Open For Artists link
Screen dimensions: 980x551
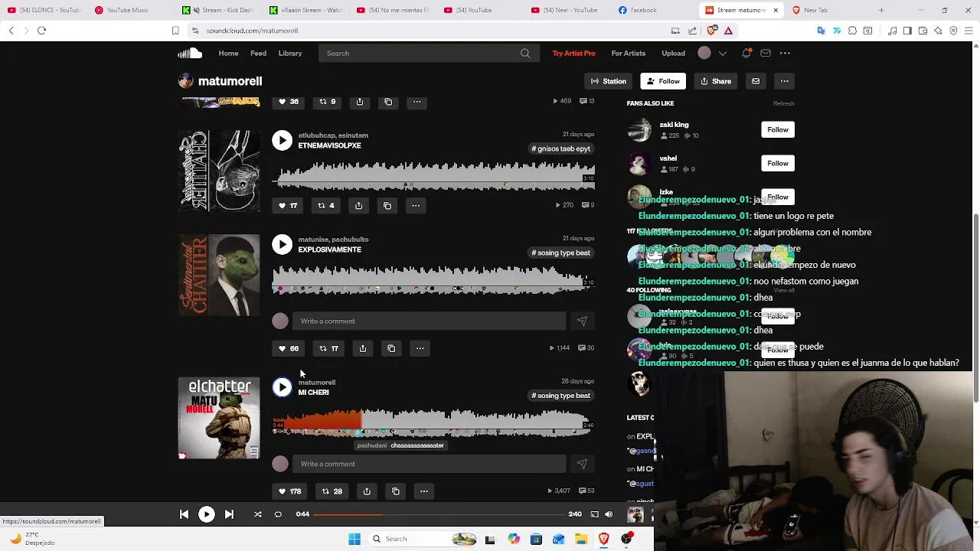(x=628, y=53)
